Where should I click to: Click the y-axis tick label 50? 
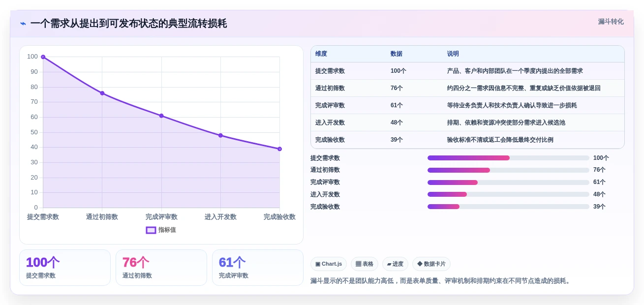(34, 132)
